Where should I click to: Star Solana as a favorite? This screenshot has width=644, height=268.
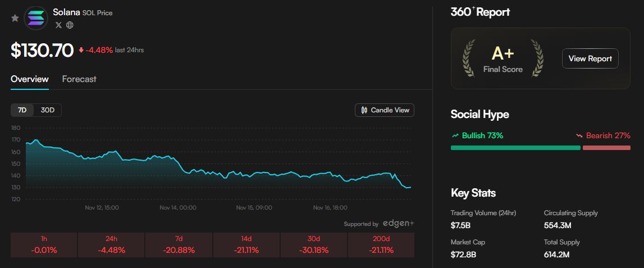point(15,18)
